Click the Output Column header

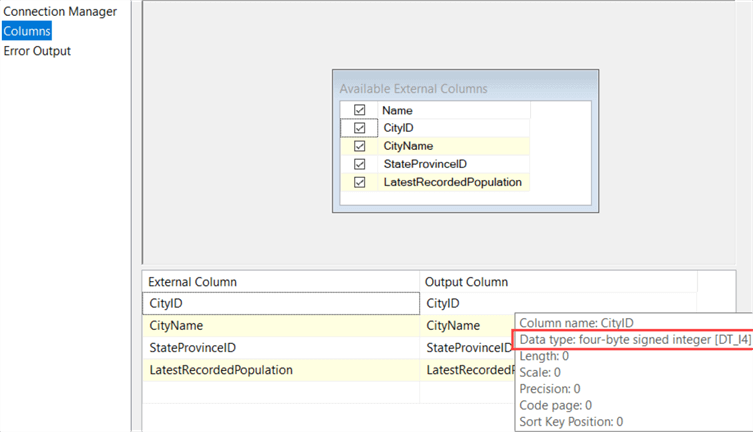click(559, 282)
